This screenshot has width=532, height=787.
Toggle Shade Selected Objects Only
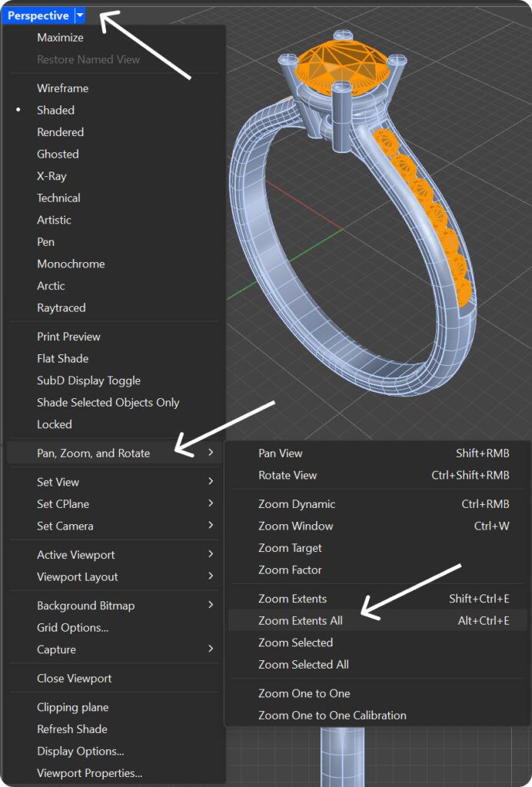pos(108,402)
